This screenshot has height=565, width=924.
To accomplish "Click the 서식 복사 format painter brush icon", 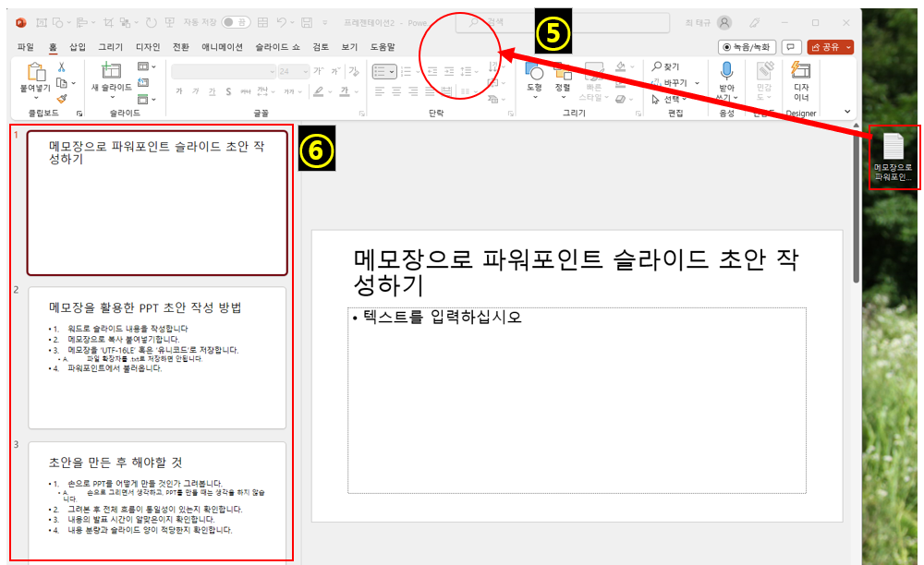I will tap(63, 98).
